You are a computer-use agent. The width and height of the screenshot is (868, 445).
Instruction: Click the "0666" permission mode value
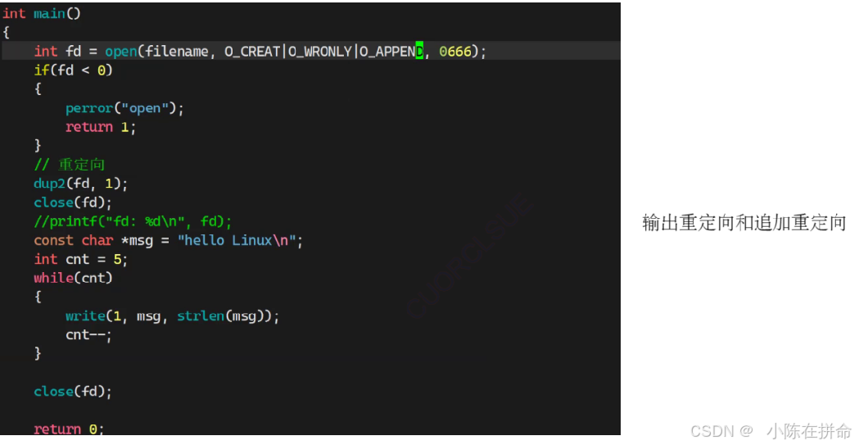(455, 52)
